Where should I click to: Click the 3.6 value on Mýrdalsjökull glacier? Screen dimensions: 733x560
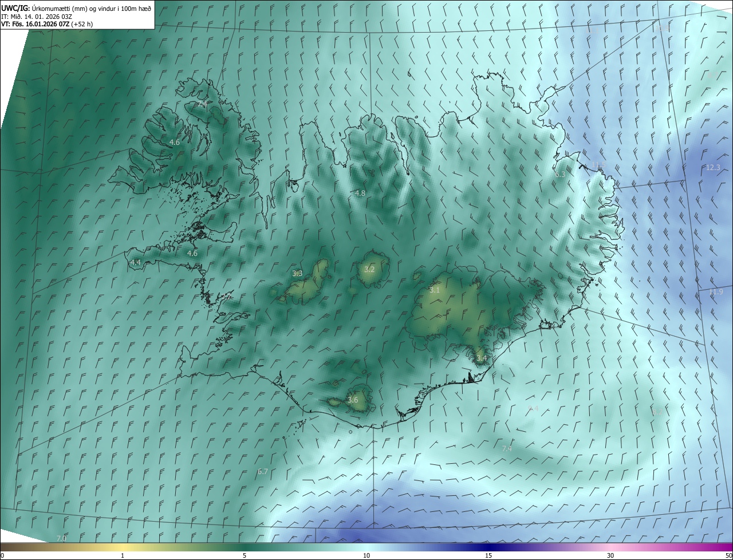[x=353, y=400]
